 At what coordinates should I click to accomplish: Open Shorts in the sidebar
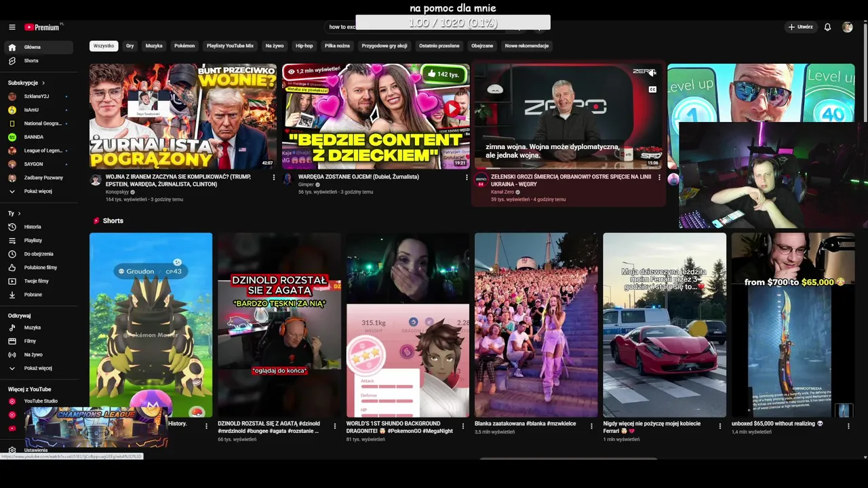tap(39, 61)
